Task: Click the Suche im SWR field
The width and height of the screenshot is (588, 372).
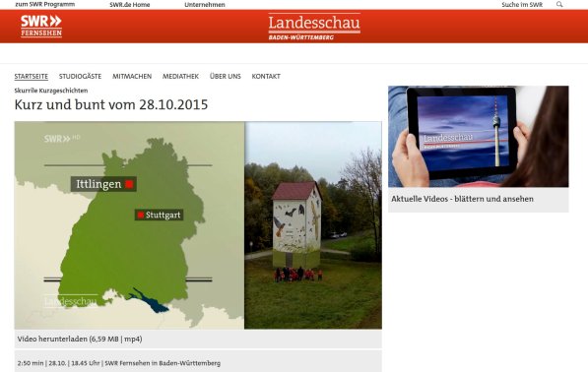Action: point(522,5)
